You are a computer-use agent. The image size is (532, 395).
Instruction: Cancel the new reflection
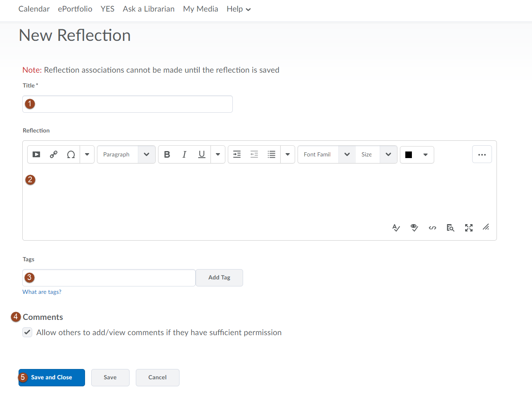[x=158, y=378]
